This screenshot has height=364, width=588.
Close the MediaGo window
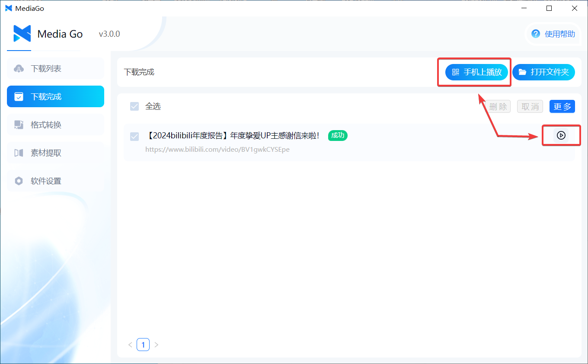click(x=575, y=8)
